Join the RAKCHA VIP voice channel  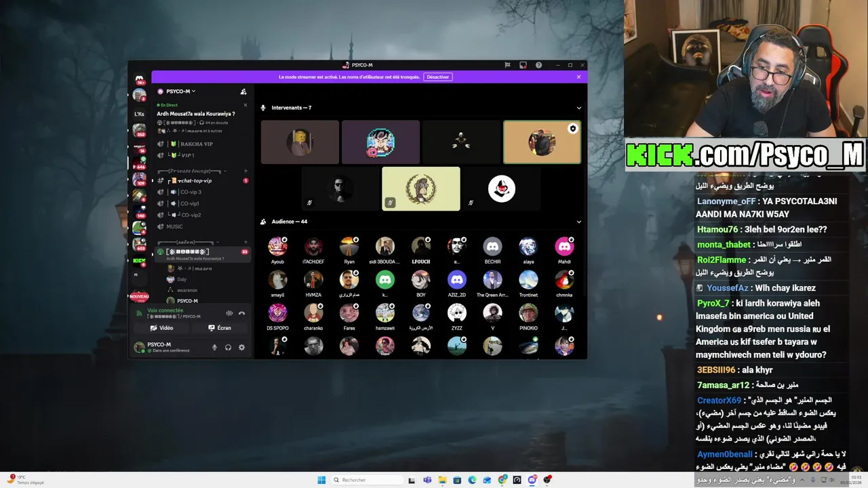click(202, 144)
